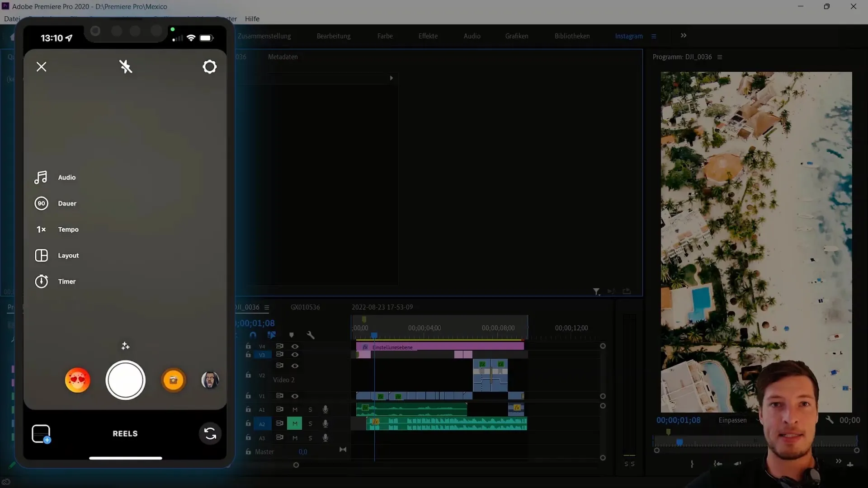Target the V3 track header
This screenshot has height=488, width=868.
262,355
